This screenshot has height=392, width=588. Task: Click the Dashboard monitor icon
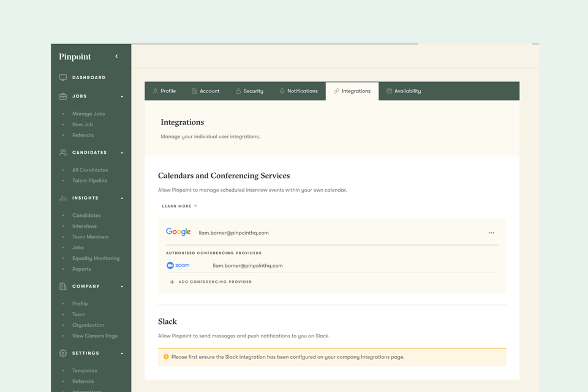63,78
